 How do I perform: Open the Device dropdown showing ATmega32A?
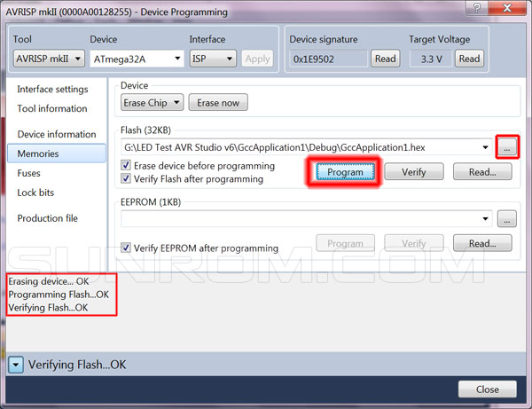pos(135,59)
